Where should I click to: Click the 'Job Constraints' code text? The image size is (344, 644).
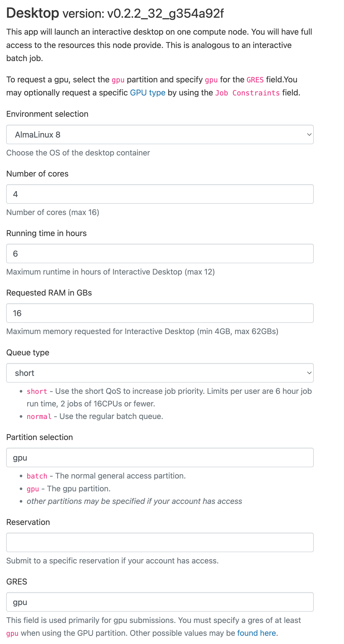pyautogui.click(x=247, y=93)
